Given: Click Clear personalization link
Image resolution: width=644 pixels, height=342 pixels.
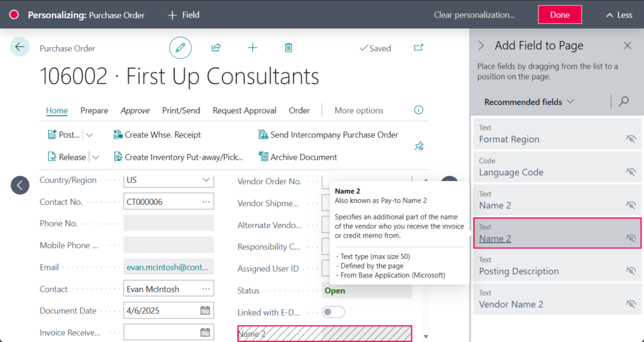Looking at the screenshot, I should pyautogui.click(x=474, y=15).
